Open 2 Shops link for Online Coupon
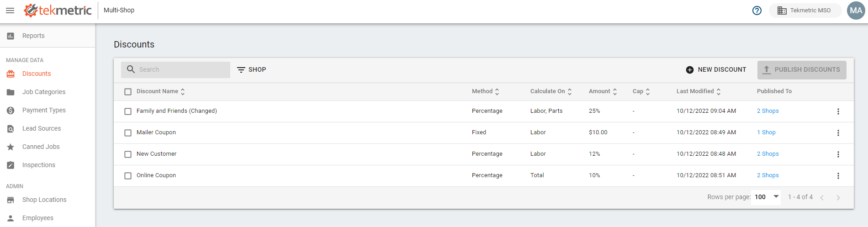868x227 pixels. point(767,175)
